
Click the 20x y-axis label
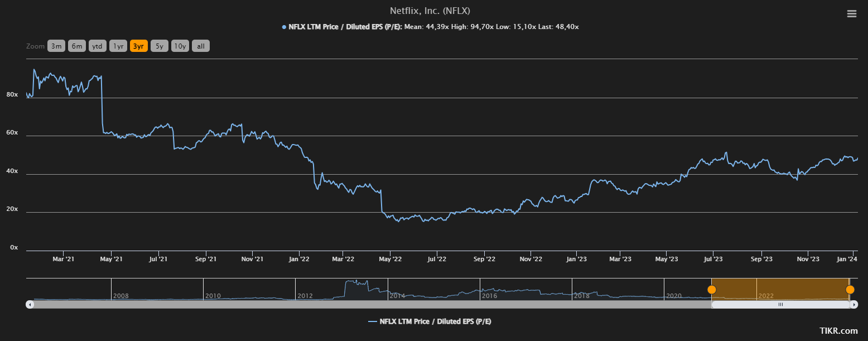[x=12, y=209]
